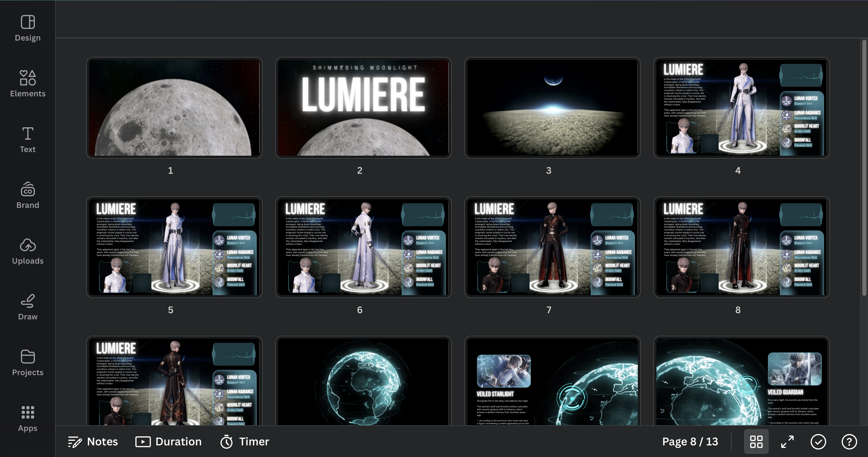Open the Elements panel
The width and height of the screenshot is (868, 457).
pyautogui.click(x=28, y=84)
